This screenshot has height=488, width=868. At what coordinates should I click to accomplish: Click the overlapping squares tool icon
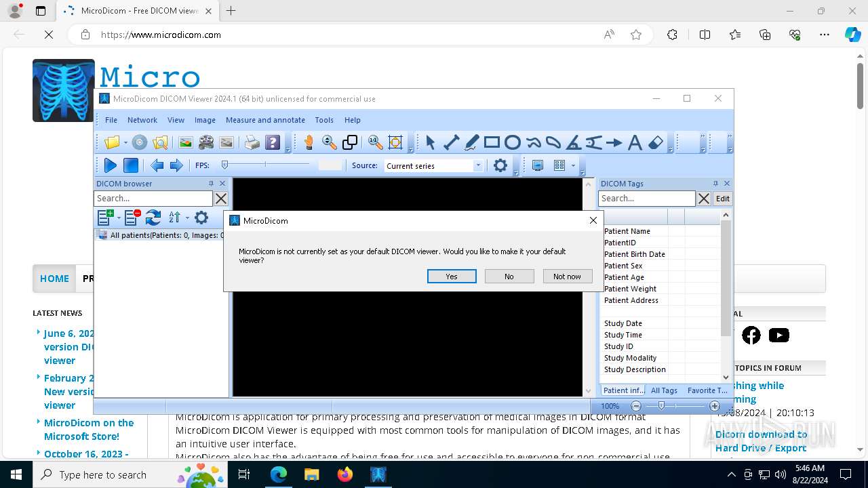[x=350, y=142]
